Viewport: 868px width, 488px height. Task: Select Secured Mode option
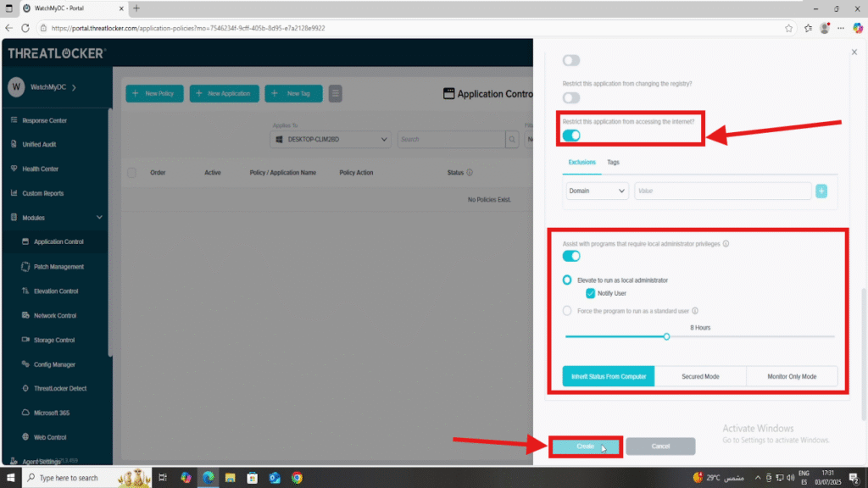tap(700, 376)
